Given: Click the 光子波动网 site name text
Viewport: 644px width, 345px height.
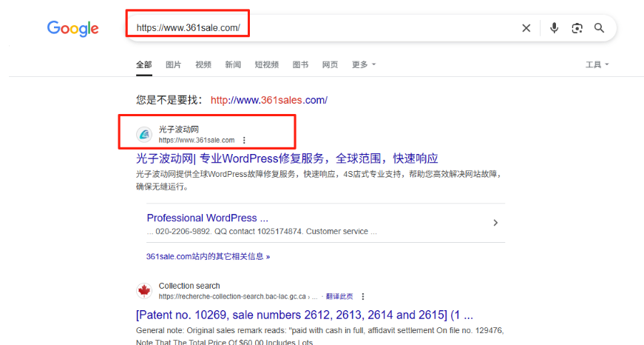Looking at the screenshot, I should [179, 130].
